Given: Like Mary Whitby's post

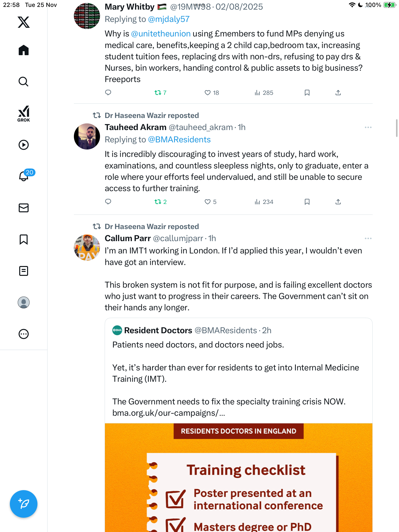Looking at the screenshot, I should tap(208, 93).
